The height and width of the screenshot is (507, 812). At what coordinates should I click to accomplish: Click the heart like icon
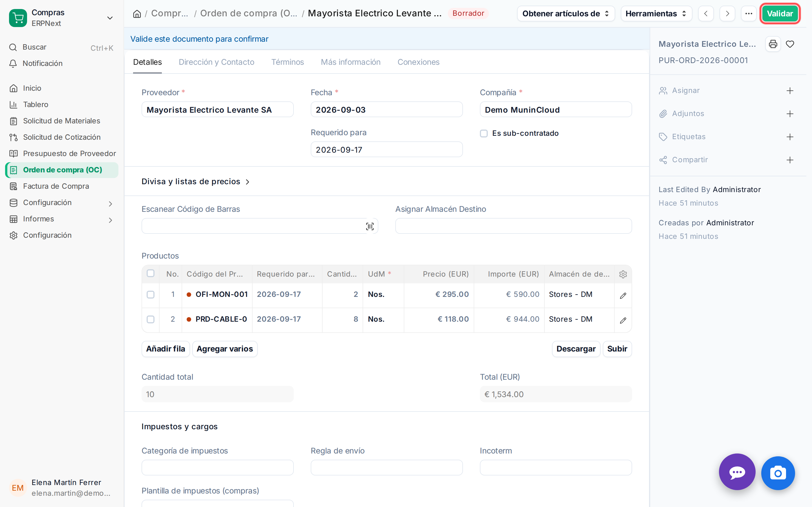pos(790,44)
